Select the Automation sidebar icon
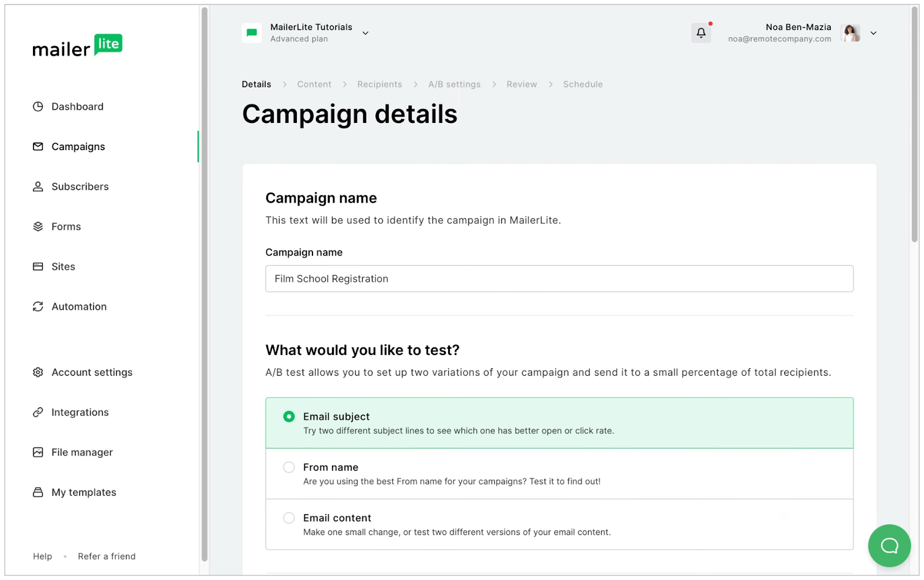924x580 pixels. [x=79, y=306]
